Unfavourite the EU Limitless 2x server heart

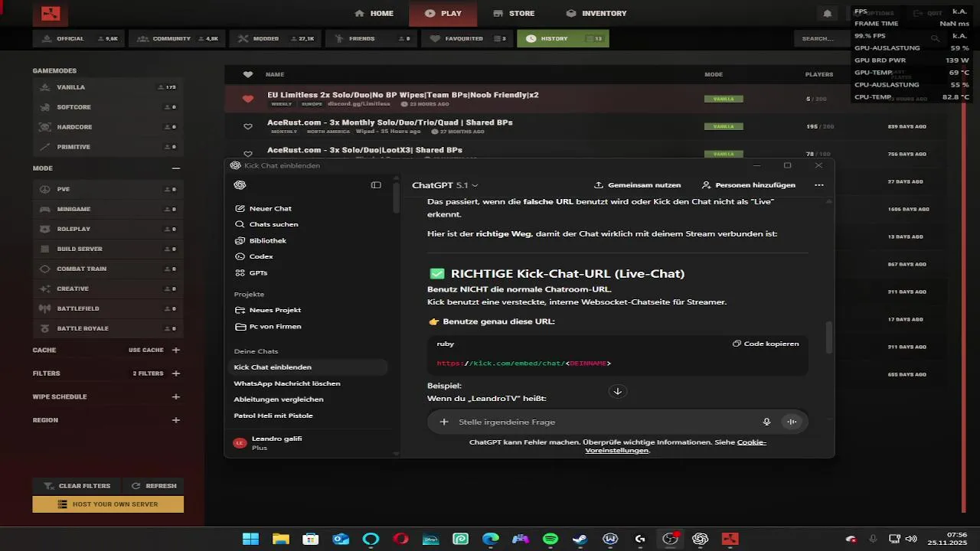[x=247, y=99]
